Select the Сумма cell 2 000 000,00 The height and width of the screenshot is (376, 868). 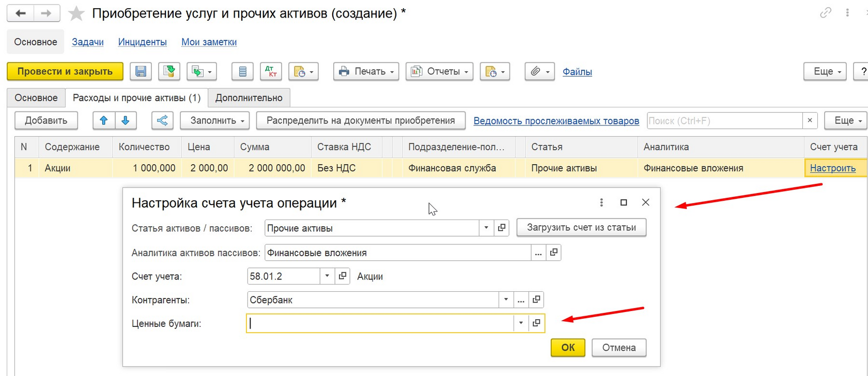click(272, 168)
